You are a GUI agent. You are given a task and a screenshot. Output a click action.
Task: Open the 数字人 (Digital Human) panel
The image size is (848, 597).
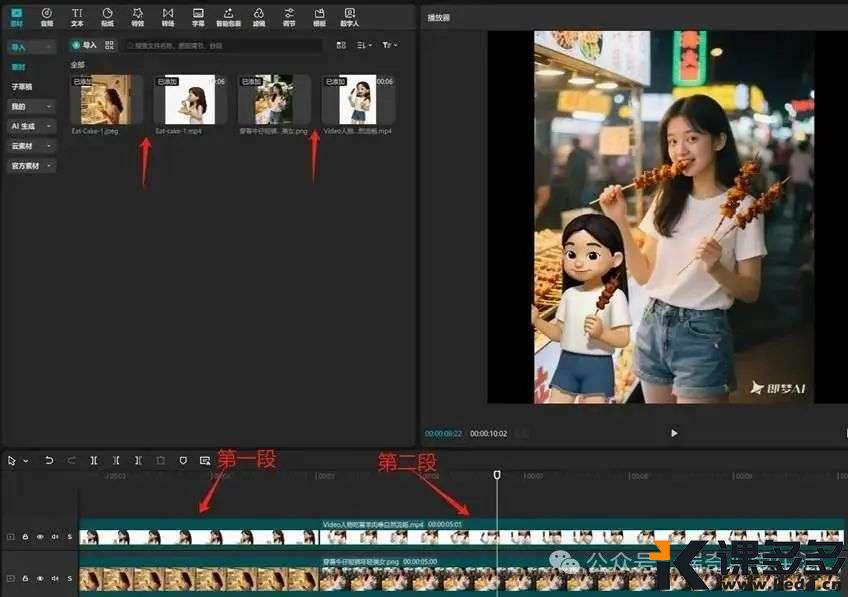(x=349, y=16)
